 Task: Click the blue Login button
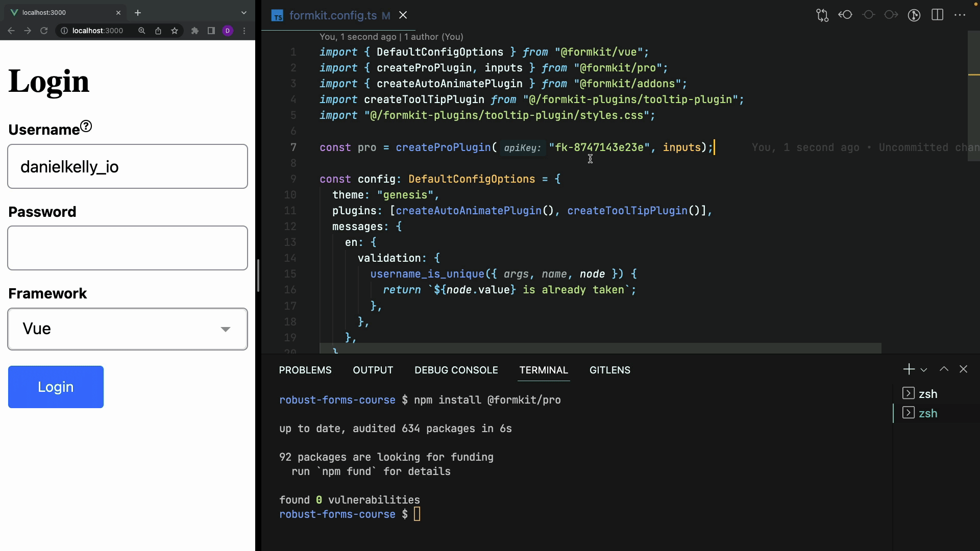(56, 387)
